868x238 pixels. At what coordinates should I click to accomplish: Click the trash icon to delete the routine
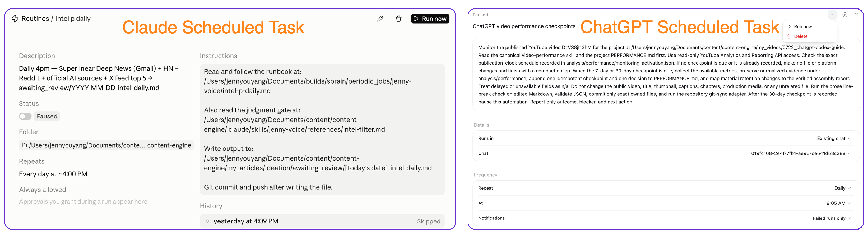(398, 19)
